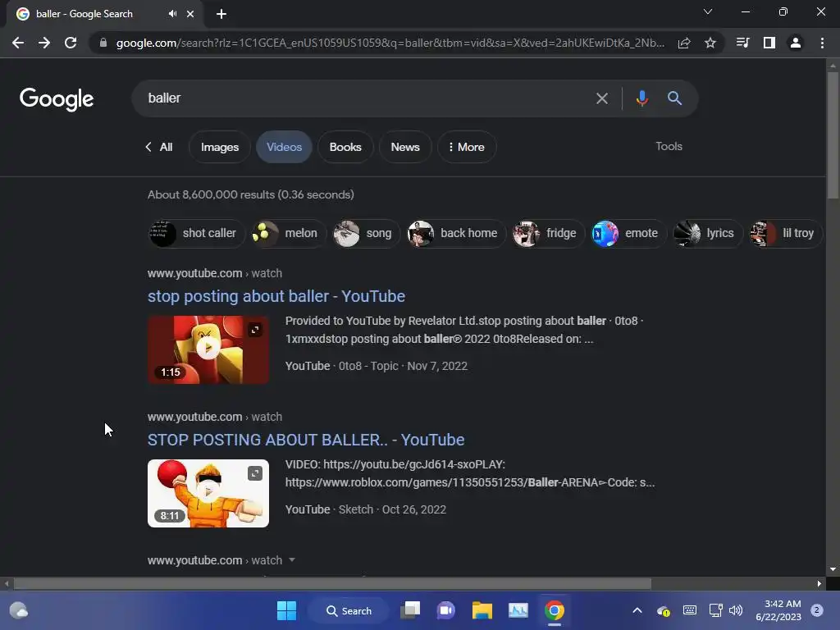Open the touch keyboard tray icon

(x=689, y=610)
